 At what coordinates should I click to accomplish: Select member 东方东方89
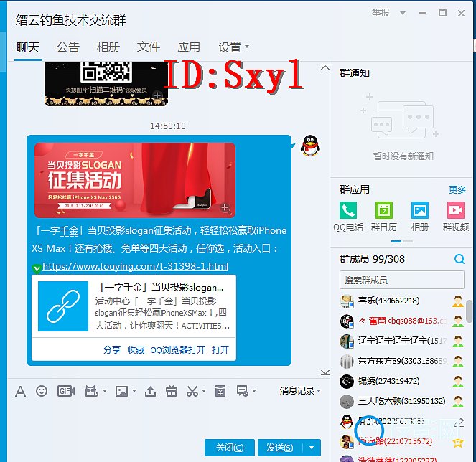click(x=401, y=361)
